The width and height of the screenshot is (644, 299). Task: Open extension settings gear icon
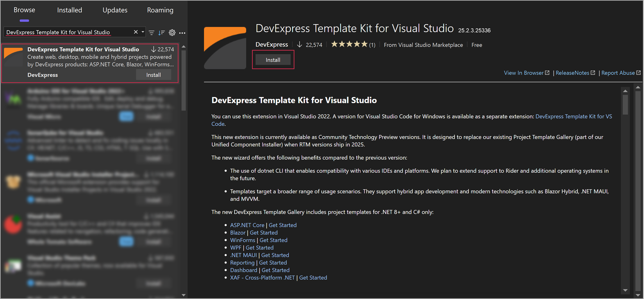click(x=172, y=33)
